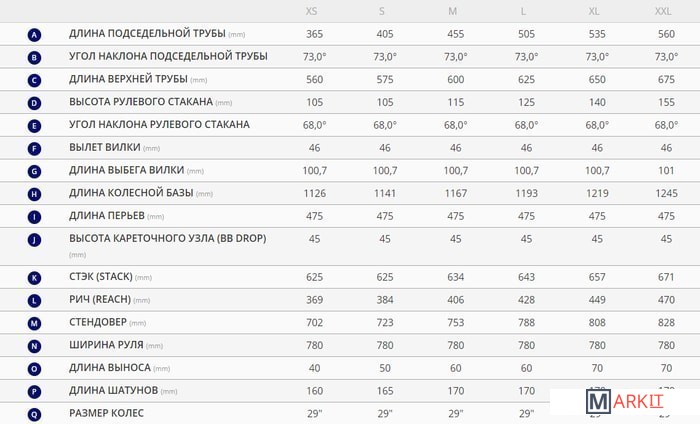Click ДЛИНА КОЛЕСНОЙ БАЗЫ row label
This screenshot has height=424, width=700.
131,194
